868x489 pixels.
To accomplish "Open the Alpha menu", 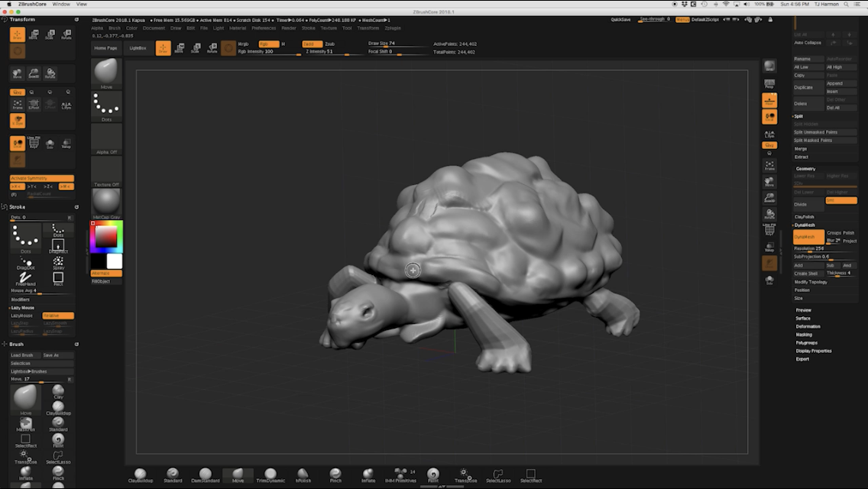I will pyautogui.click(x=97, y=28).
